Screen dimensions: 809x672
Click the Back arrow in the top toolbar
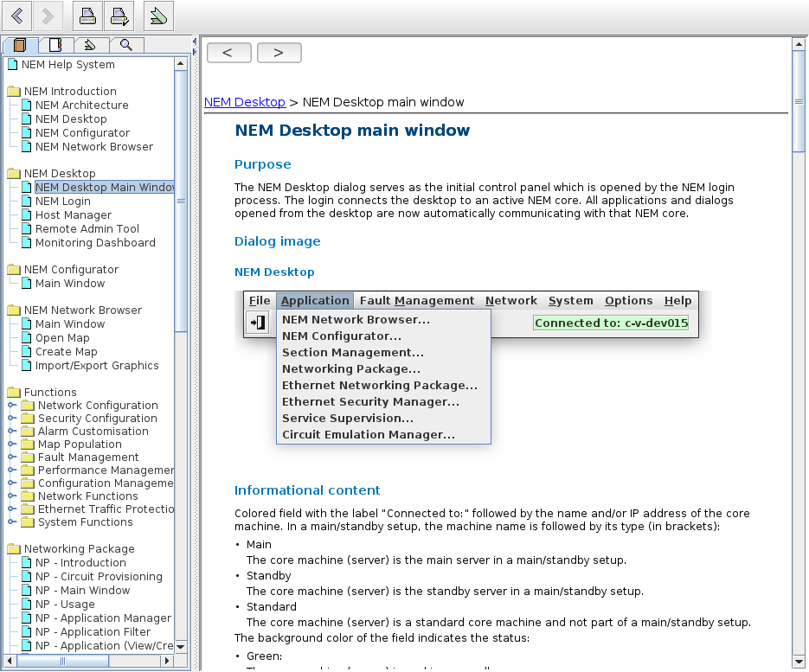coord(17,16)
